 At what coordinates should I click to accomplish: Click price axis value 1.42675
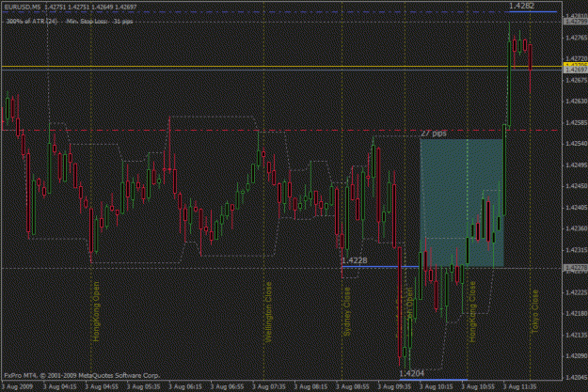(x=577, y=80)
